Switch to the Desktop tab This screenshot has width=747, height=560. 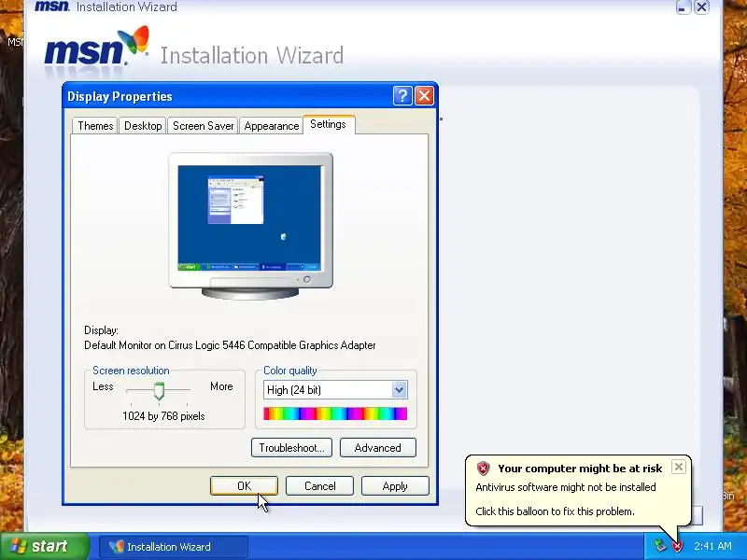[x=143, y=126]
